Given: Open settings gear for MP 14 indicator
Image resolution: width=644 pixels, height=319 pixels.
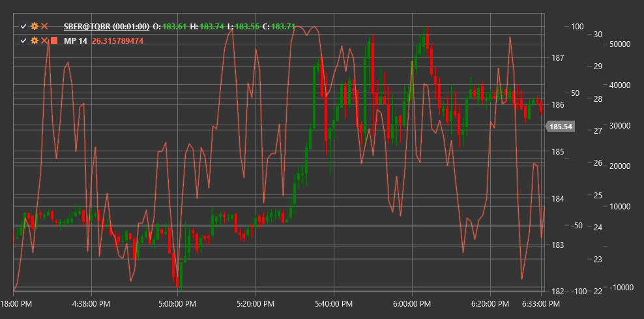Looking at the screenshot, I should pyautogui.click(x=35, y=40).
